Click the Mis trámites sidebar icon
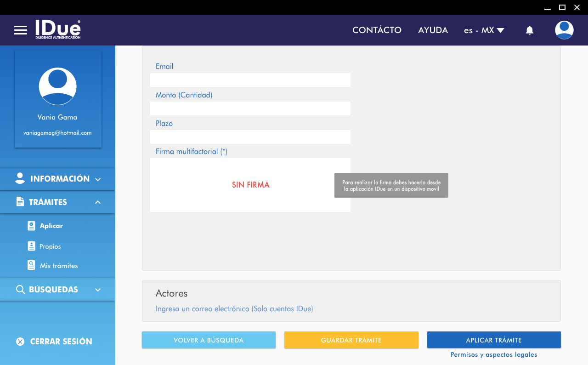 [31, 266]
